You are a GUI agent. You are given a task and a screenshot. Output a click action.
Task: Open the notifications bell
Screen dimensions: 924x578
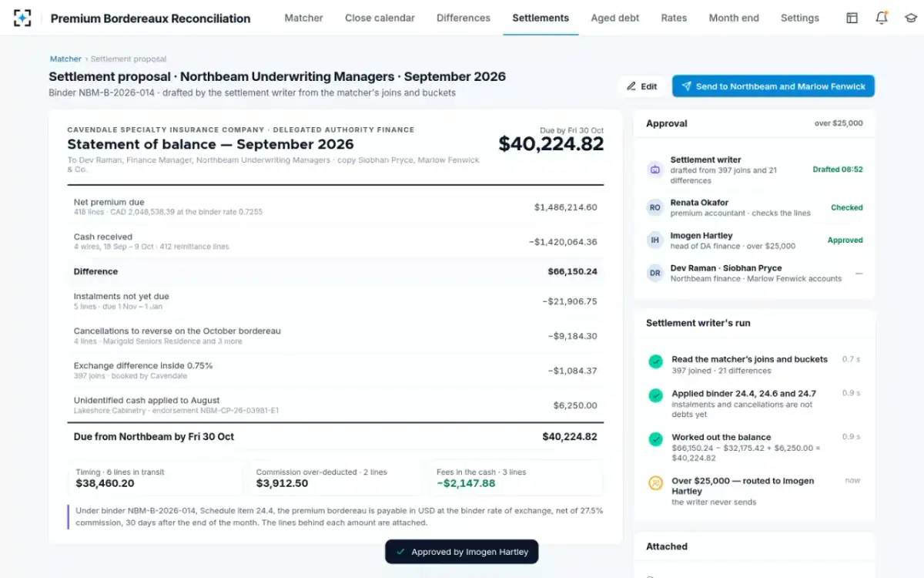tap(882, 18)
